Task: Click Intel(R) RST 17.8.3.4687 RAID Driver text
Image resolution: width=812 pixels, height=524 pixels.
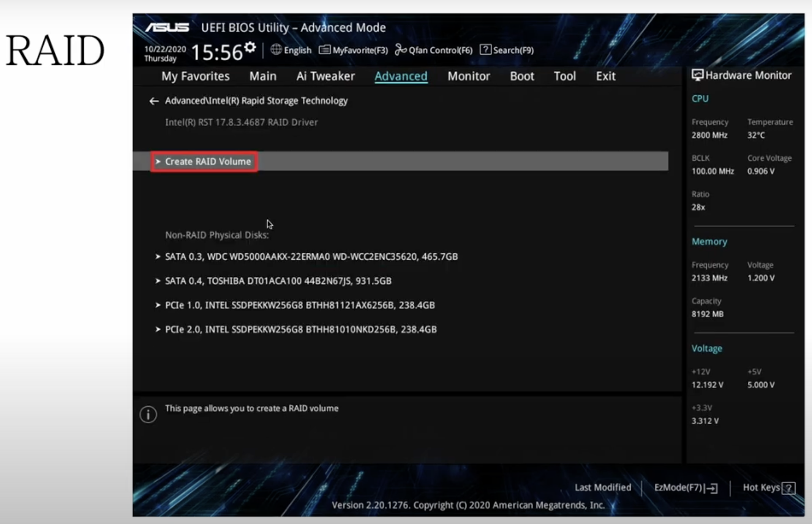Action: coord(242,122)
